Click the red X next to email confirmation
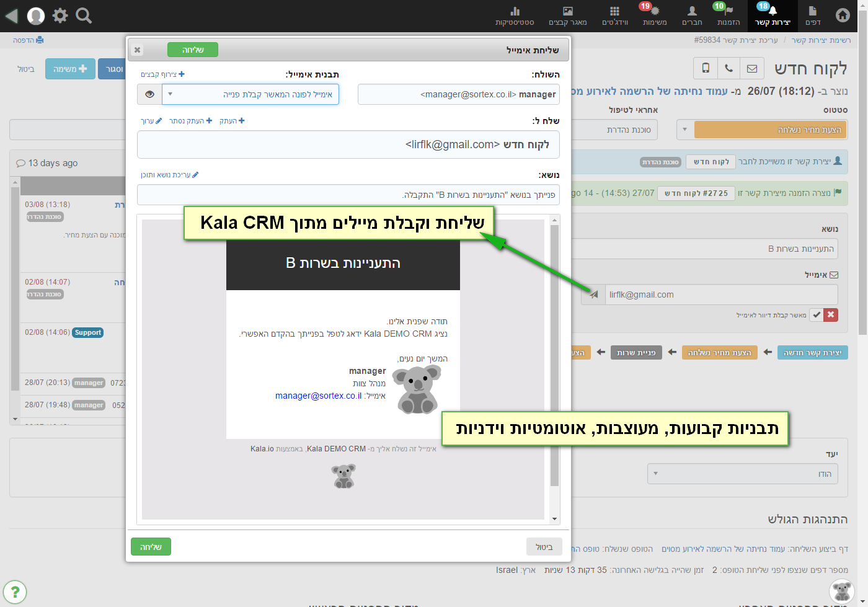Image resolution: width=868 pixels, height=607 pixels. pyautogui.click(x=831, y=315)
